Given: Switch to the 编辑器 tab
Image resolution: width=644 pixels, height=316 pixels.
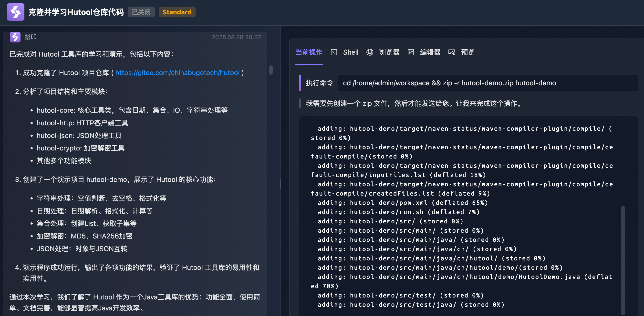Looking at the screenshot, I should pos(430,52).
